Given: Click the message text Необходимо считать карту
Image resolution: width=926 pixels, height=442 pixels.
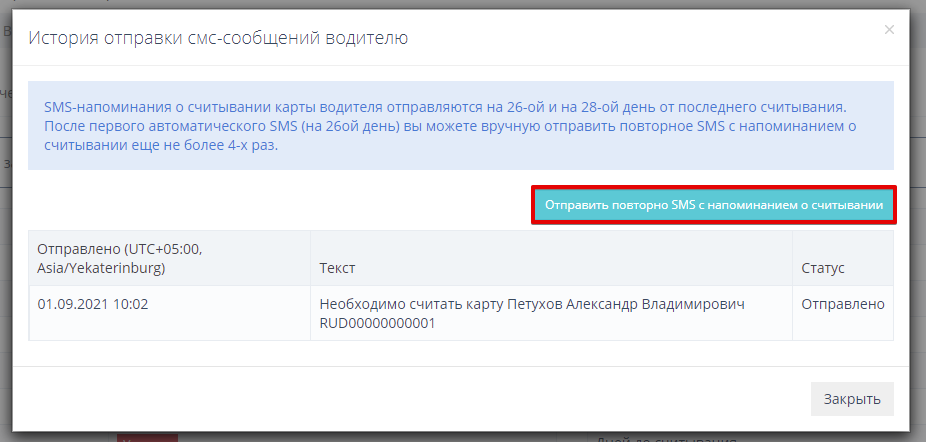Looking at the screenshot, I should click(412, 304).
